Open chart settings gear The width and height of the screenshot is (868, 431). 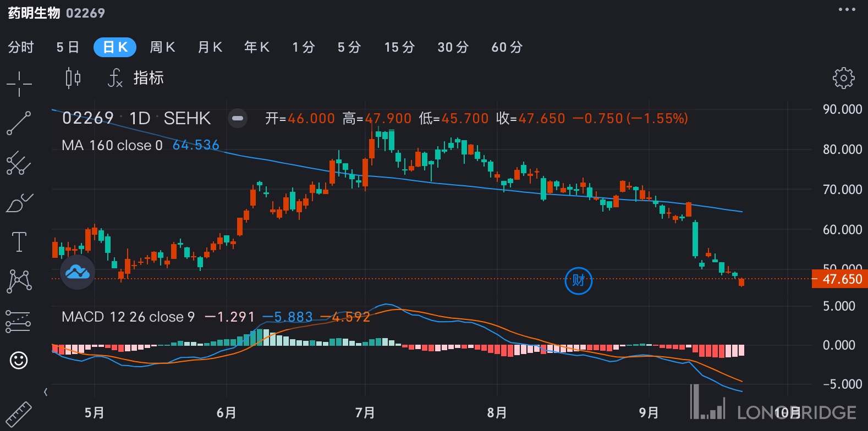[x=843, y=78]
